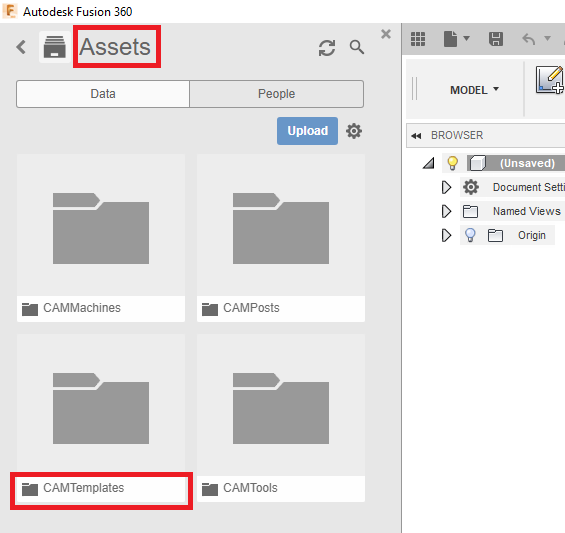Viewport: 565px width, 533px height.
Task: Refresh the Assets data panel
Action: click(327, 48)
